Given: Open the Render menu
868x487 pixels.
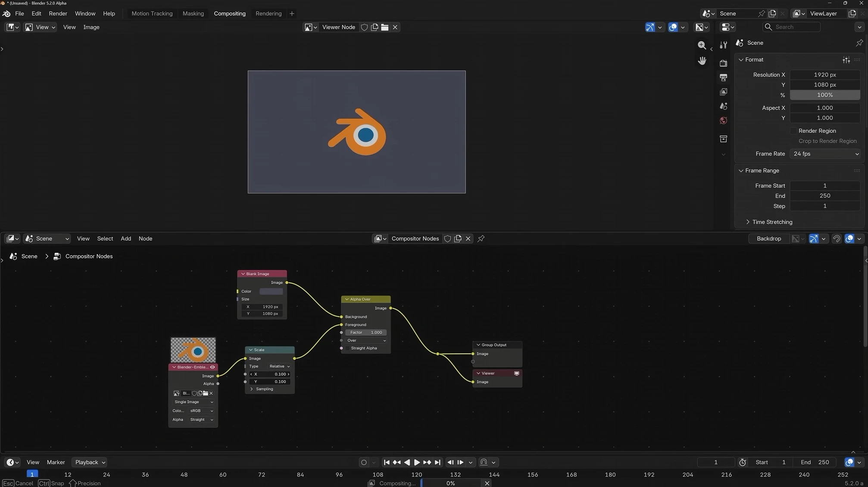Looking at the screenshot, I should click(58, 13).
